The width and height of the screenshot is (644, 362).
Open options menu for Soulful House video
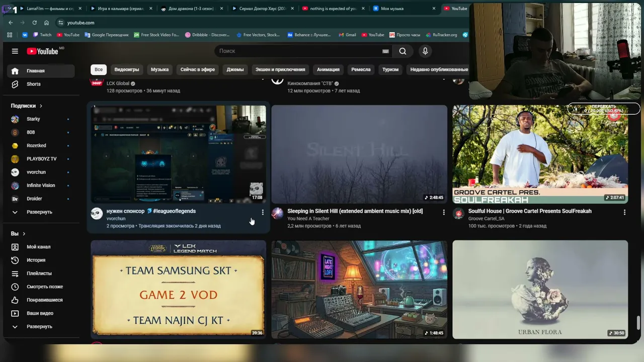pyautogui.click(x=624, y=213)
